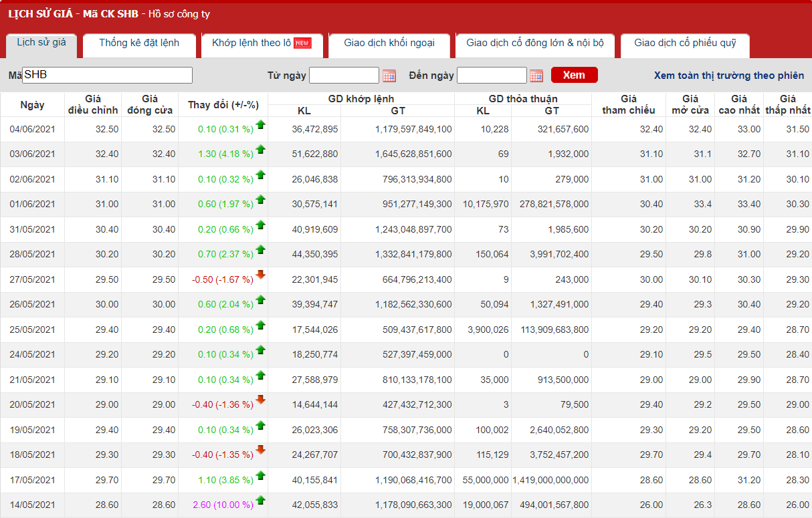Click the NEW badge on Khớp lệnh tab
The image size is (812, 518).
302,43
